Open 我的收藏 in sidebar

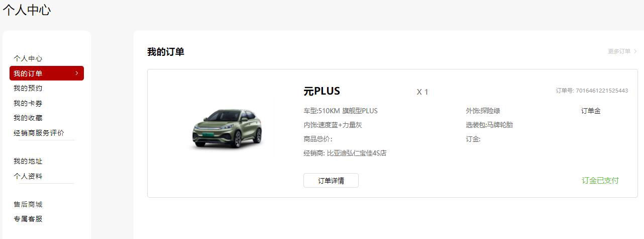(28, 118)
